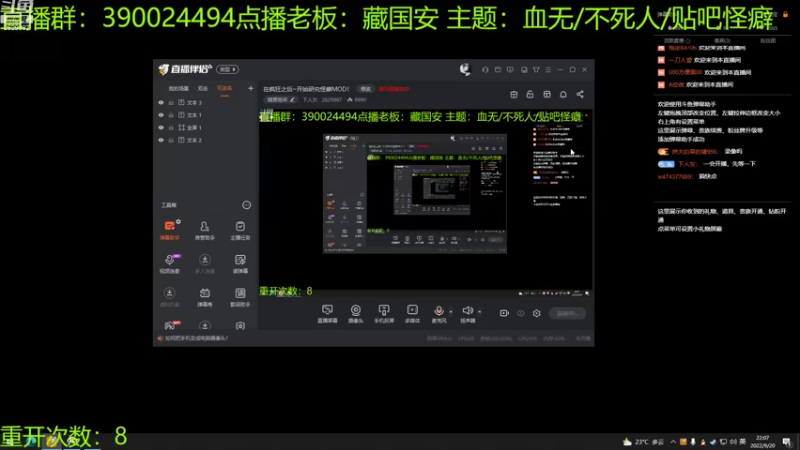The width and height of the screenshot is (800, 450).
Task: Toggle lock on 全屏 1 layer
Action: point(171,128)
